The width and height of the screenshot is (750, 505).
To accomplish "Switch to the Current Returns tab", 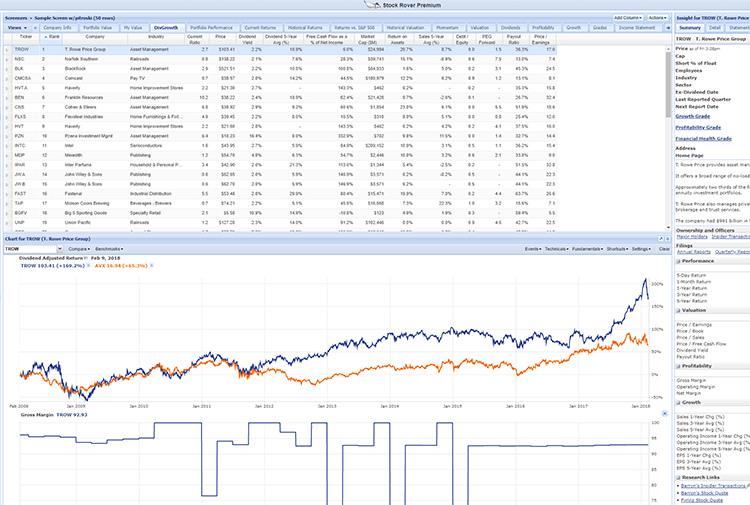I will click(260, 28).
